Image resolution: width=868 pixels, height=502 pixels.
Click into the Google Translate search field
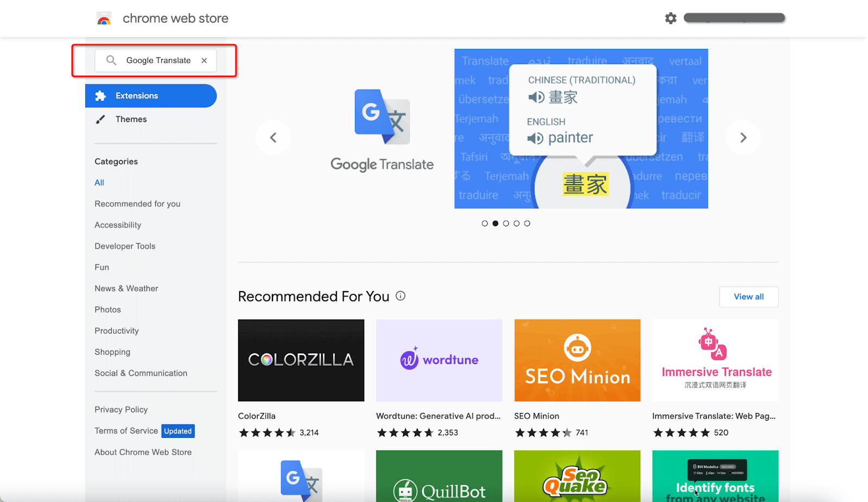tap(156, 60)
